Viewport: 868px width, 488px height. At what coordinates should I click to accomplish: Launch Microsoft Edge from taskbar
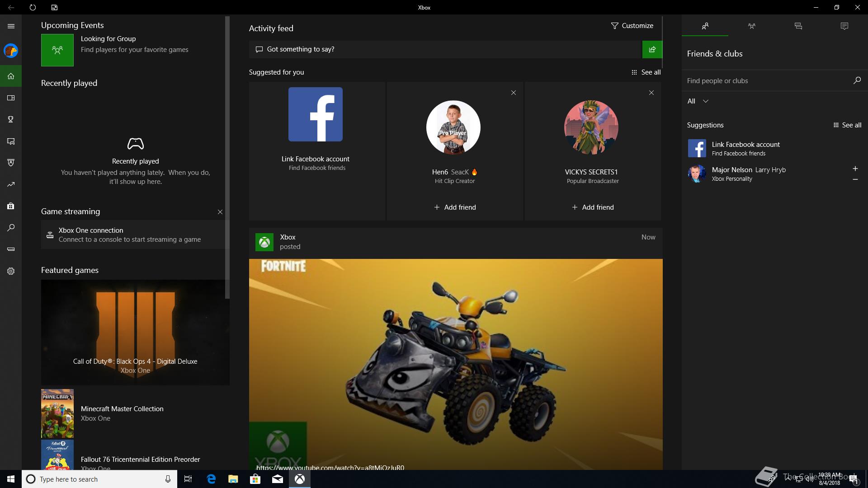tap(211, 479)
